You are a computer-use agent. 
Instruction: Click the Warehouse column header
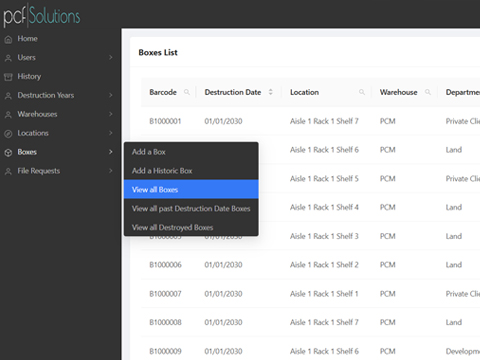coord(398,92)
